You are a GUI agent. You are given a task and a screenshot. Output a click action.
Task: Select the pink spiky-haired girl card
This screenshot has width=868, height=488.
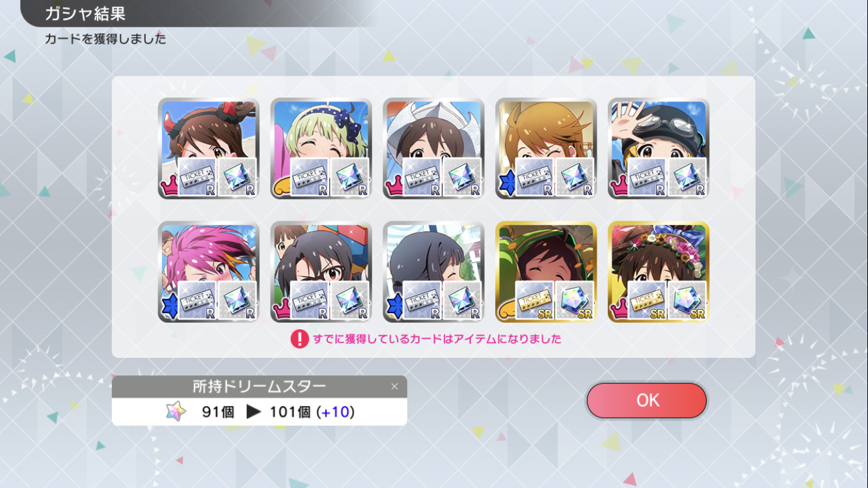(208, 271)
